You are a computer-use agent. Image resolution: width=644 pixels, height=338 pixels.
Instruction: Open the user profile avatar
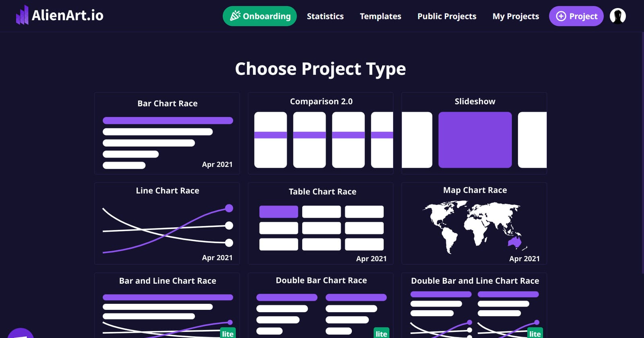pyautogui.click(x=617, y=16)
